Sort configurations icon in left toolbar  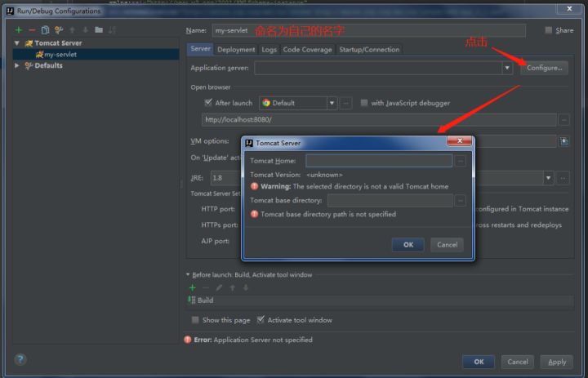[112, 30]
